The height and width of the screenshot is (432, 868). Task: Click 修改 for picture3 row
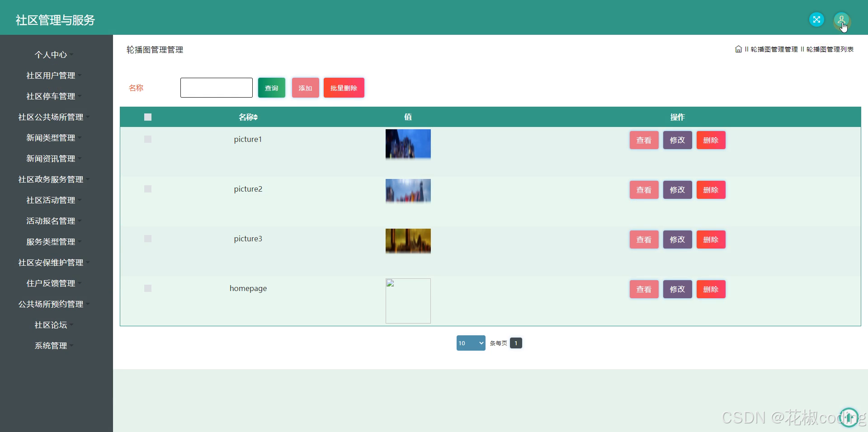point(677,239)
